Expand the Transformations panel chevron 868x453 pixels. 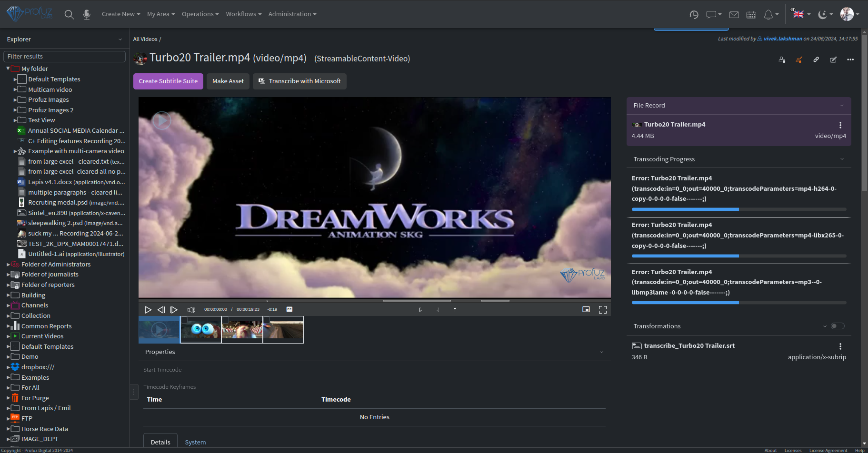point(825,326)
